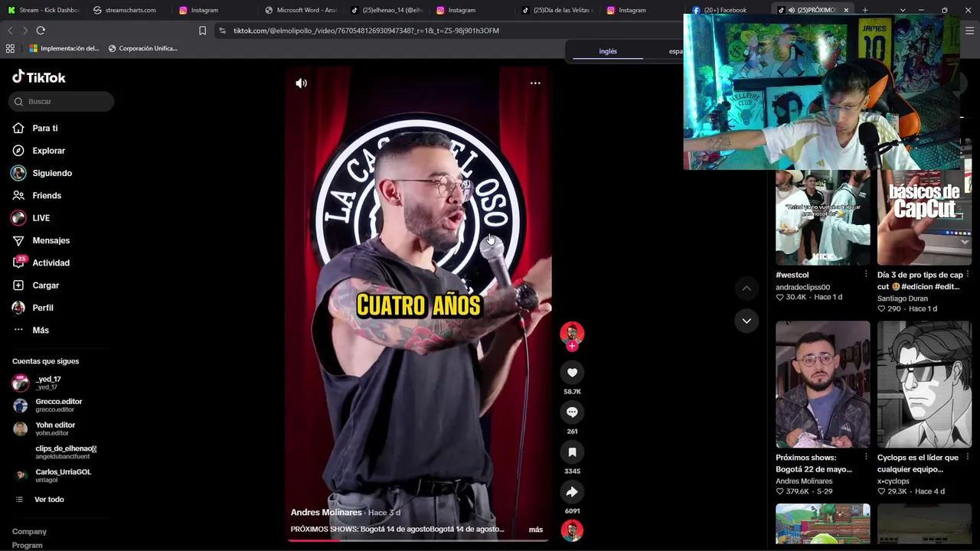Open the Carlos_UrriaGOL followed account

[63, 475]
